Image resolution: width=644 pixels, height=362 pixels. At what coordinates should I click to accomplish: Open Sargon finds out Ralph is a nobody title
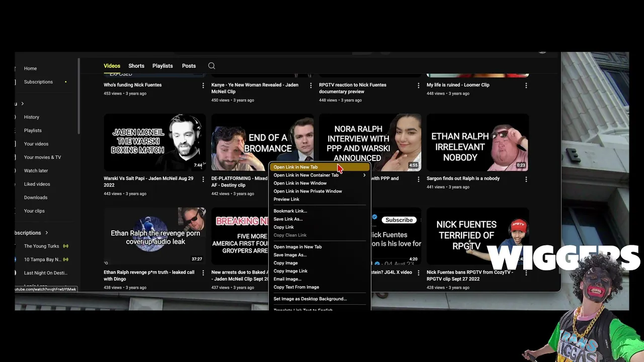463,178
